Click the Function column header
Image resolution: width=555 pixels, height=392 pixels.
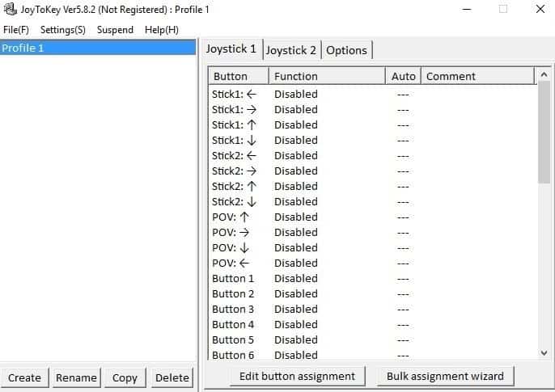coord(328,76)
